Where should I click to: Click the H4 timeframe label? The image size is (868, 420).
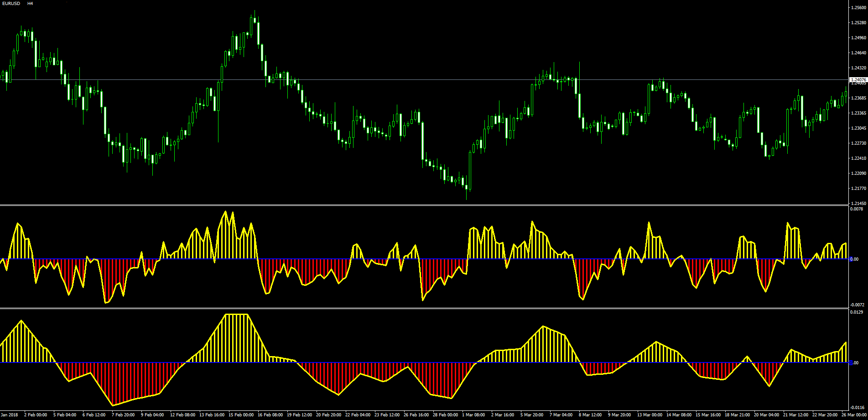[x=30, y=4]
